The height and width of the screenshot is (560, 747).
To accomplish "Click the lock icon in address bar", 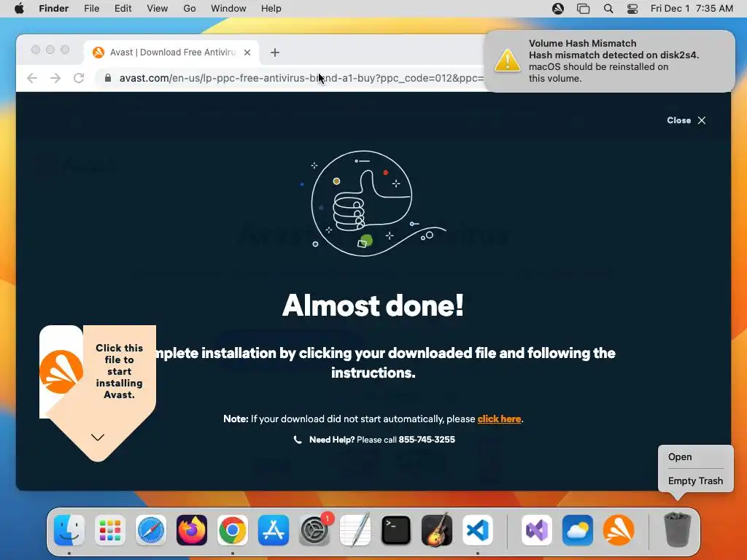I will pyautogui.click(x=108, y=78).
